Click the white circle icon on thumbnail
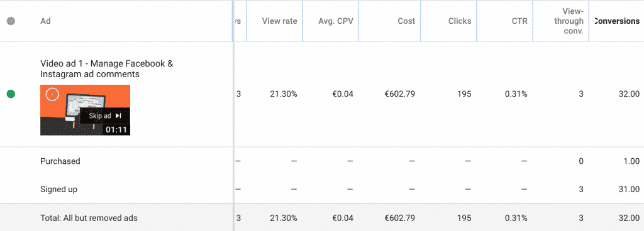Screen dimensions: 644x231 (x=52, y=95)
